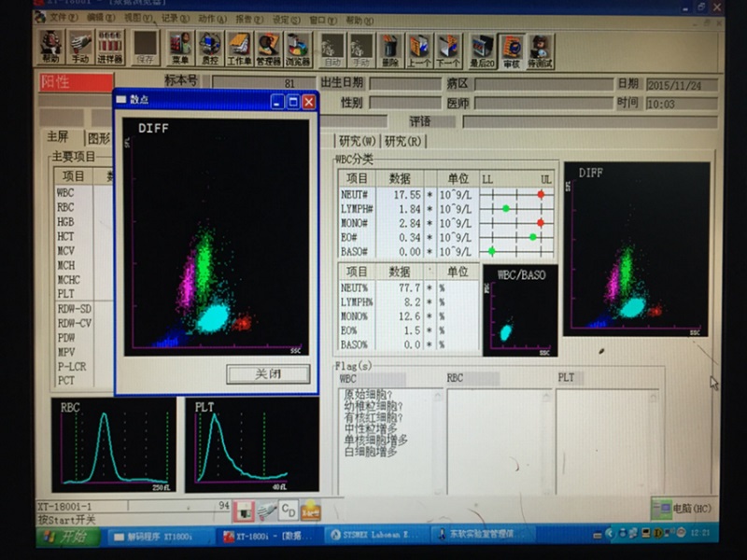Screen dimensions: 747x560
Task: Open the 文件(F) menu
Action: click(x=63, y=18)
